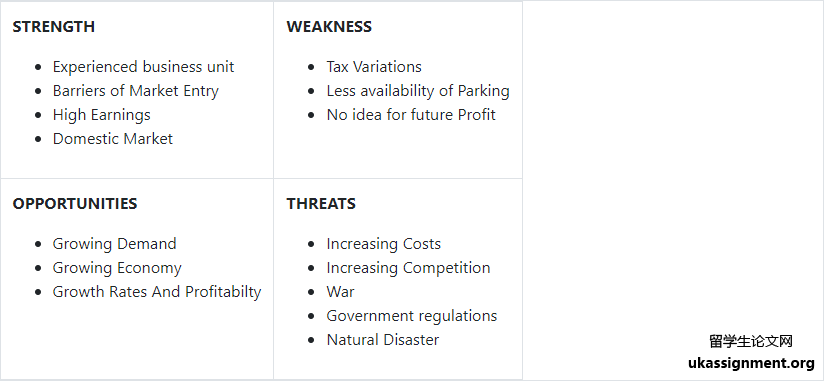Click the STRENGTH heading
The height and width of the screenshot is (382, 824).
tap(54, 26)
